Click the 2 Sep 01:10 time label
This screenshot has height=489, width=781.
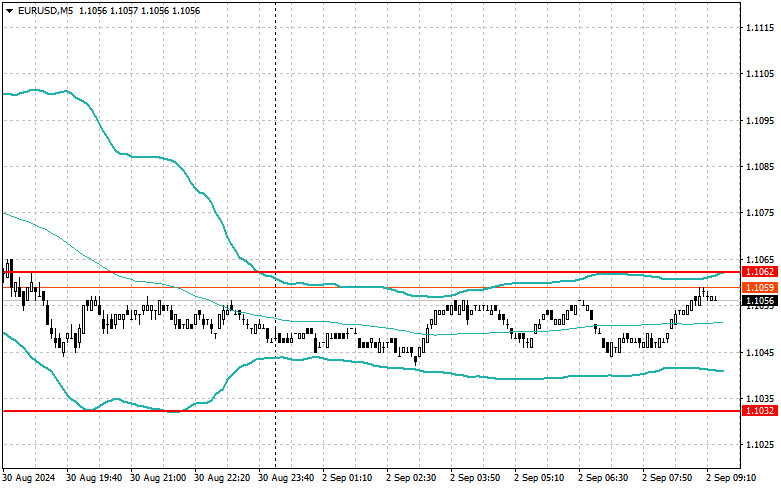pos(347,478)
